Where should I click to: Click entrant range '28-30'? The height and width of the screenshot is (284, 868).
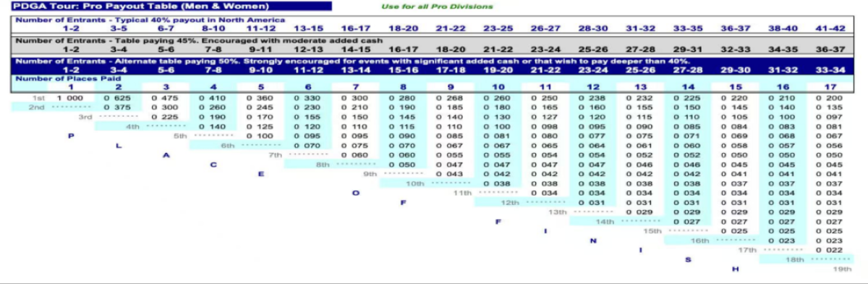(x=592, y=28)
